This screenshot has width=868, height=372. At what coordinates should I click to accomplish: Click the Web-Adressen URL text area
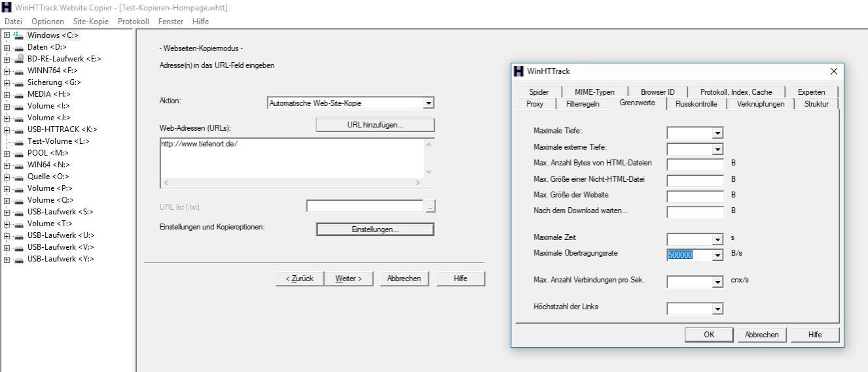coord(291,158)
